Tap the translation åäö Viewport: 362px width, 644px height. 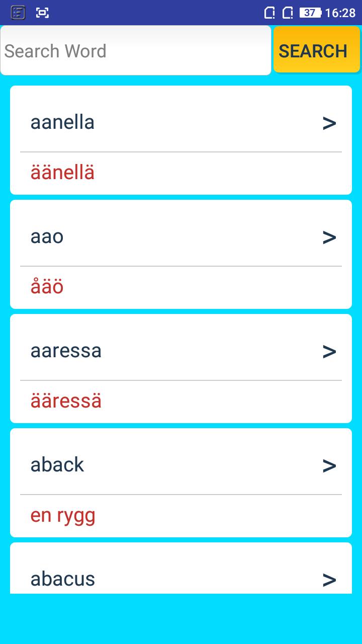coord(47,287)
